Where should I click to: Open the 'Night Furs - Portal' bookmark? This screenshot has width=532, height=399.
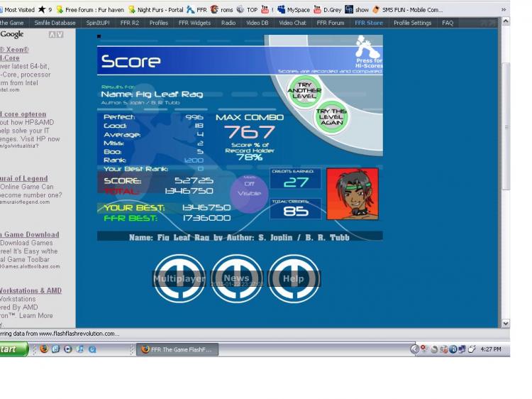click(156, 10)
